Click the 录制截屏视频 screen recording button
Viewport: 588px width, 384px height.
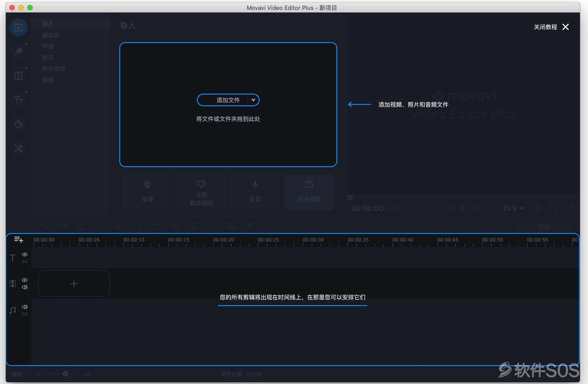(x=201, y=192)
